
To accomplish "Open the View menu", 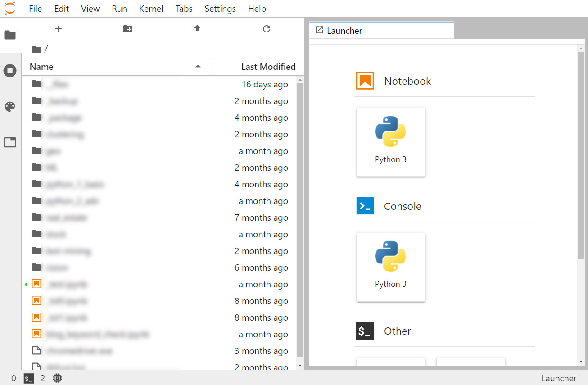I will (x=90, y=9).
